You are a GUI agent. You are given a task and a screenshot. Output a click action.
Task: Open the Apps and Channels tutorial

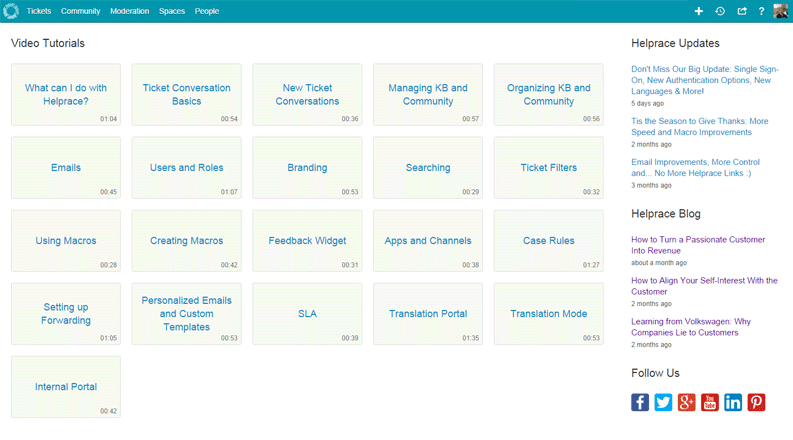(428, 241)
